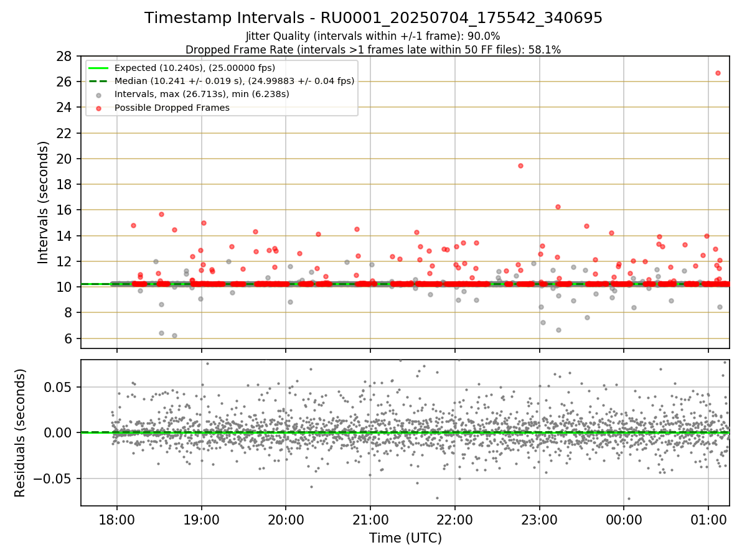Click the red dropped frames marker in legend
The height and width of the screenshot is (560, 747).
[100, 108]
